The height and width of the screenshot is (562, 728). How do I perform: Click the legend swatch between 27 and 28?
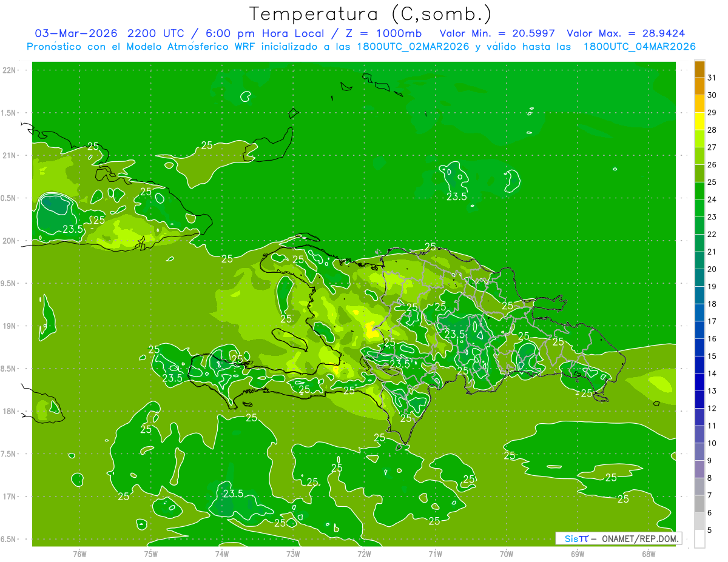click(x=699, y=138)
